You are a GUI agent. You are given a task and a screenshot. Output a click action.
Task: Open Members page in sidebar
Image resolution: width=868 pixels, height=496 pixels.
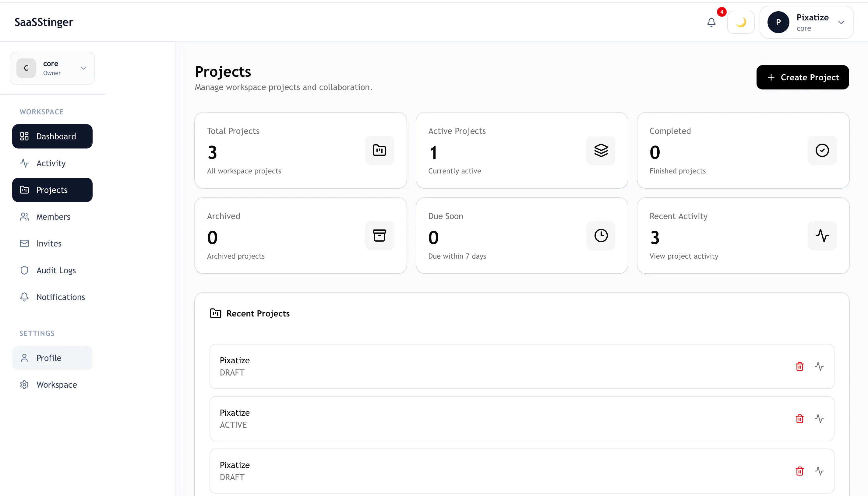coord(52,217)
